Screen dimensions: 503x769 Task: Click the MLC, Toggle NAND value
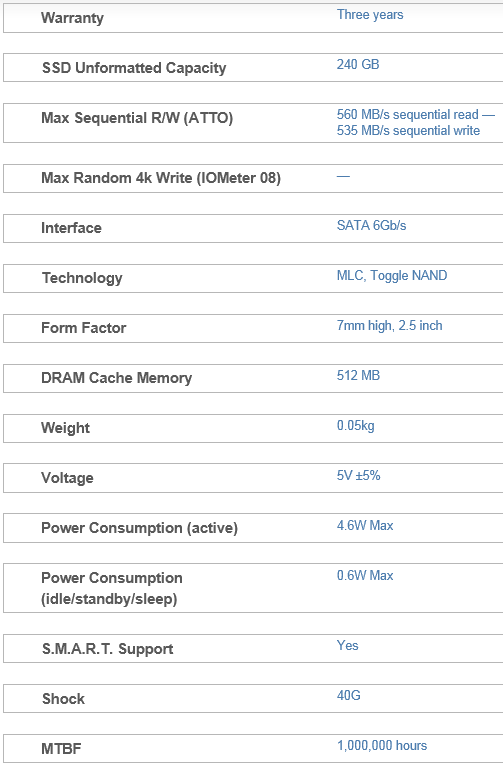pos(392,276)
